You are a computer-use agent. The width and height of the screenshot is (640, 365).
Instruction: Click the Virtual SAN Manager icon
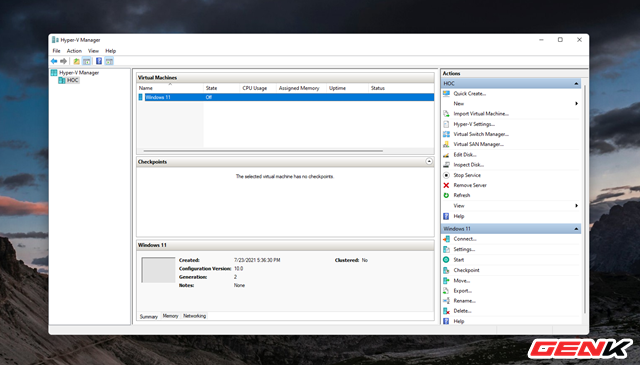(446, 145)
